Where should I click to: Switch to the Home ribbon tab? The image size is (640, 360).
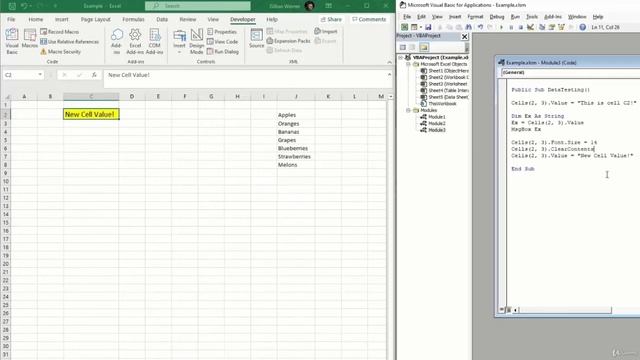[x=36, y=19]
